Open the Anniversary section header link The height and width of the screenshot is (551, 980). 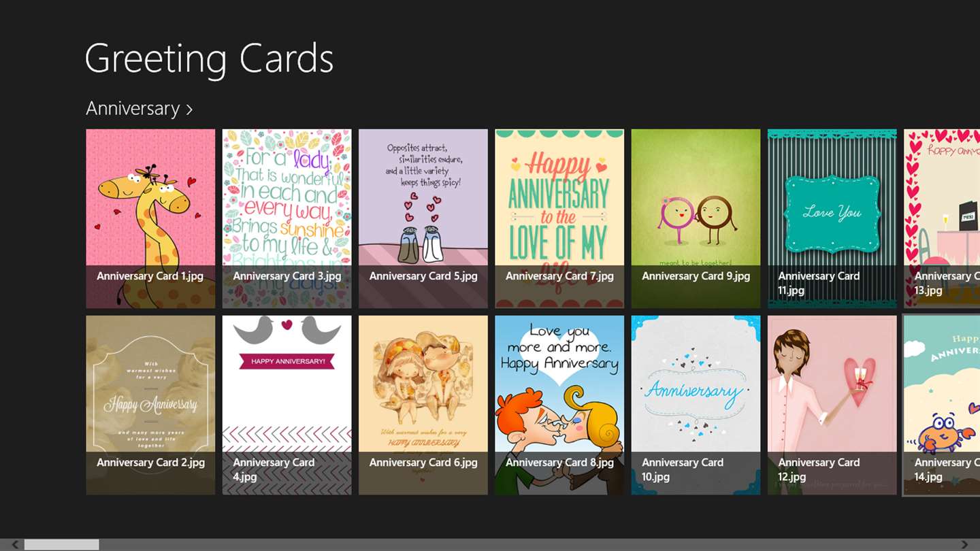click(140, 109)
